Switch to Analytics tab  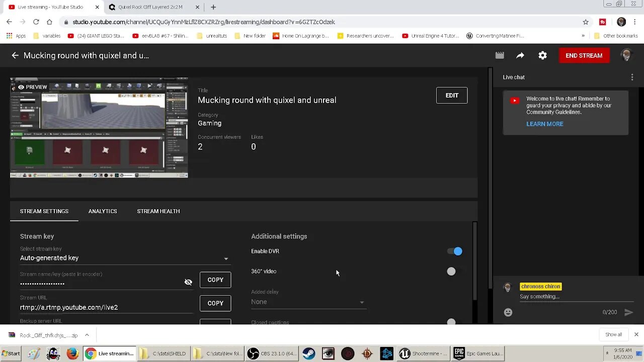(x=103, y=211)
